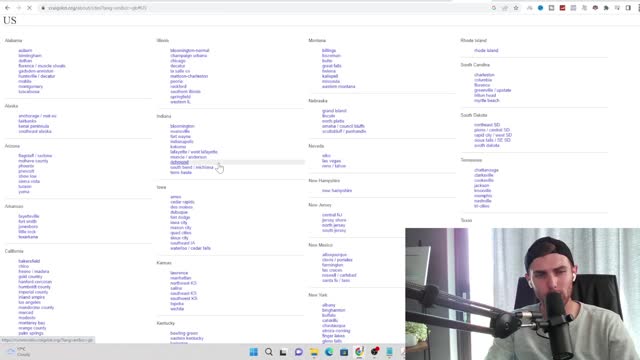Open Windows taskbar search

[269, 352]
